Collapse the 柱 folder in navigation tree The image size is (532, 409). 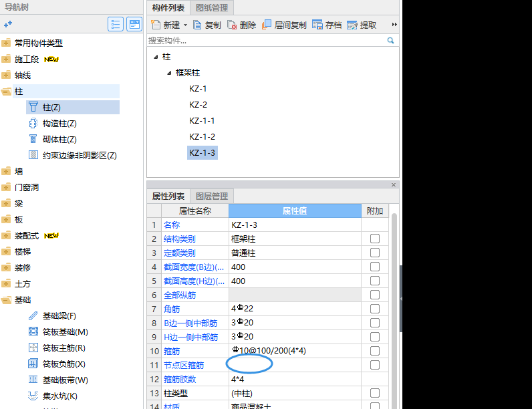[6, 92]
